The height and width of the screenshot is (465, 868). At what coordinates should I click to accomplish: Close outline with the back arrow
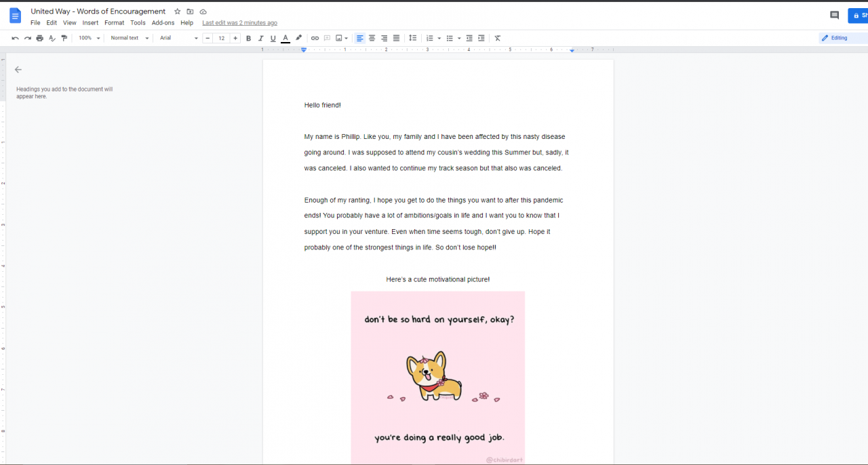click(x=18, y=69)
